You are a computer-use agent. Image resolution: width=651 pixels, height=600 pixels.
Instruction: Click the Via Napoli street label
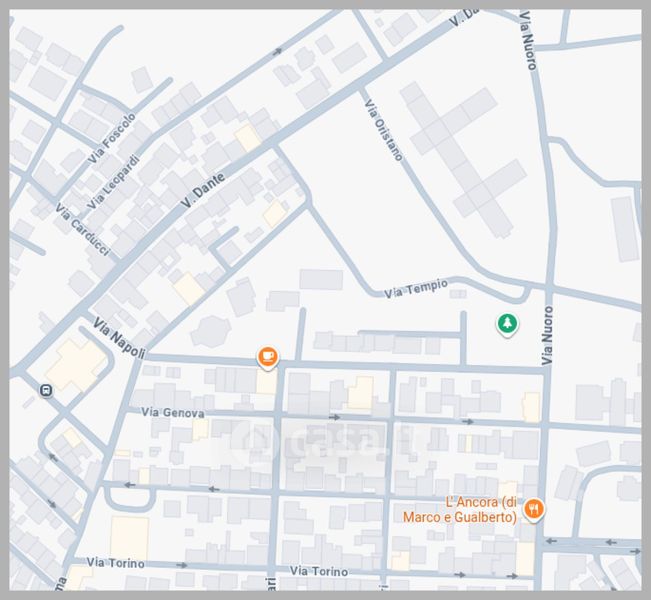(119, 339)
